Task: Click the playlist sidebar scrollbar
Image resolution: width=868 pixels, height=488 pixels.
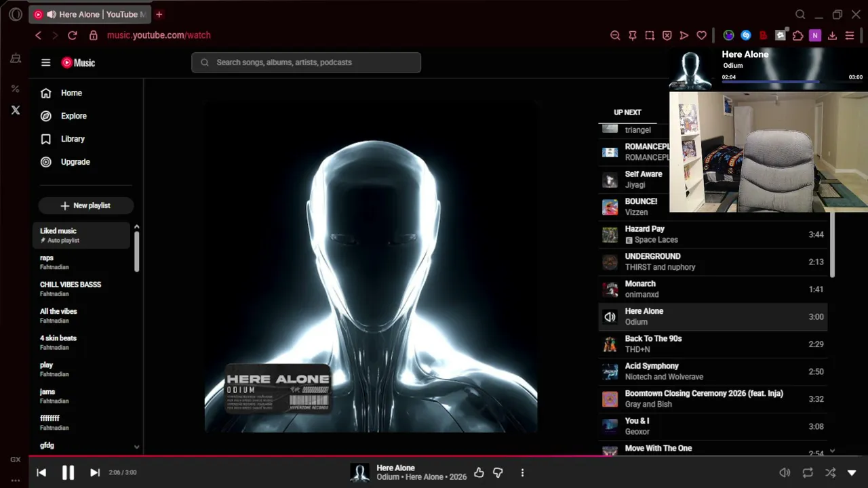Action: [x=137, y=252]
